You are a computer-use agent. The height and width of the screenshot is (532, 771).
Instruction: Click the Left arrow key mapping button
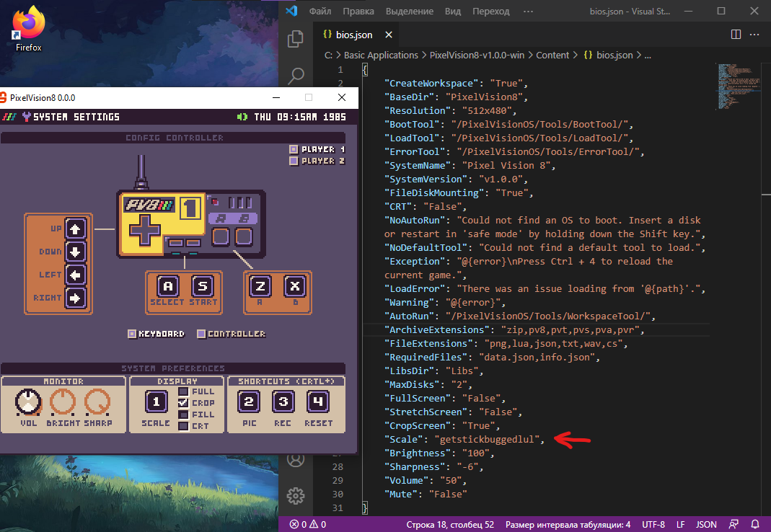(75, 275)
